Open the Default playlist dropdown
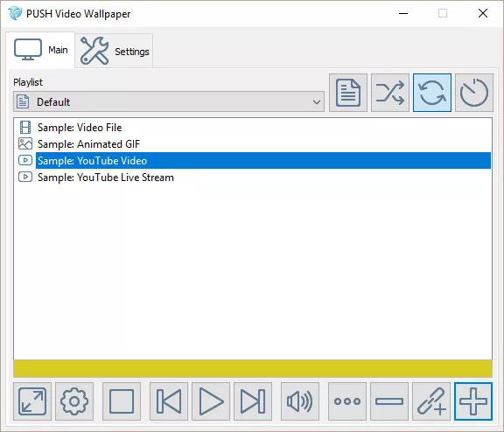This screenshot has height=432, width=504. tap(169, 101)
